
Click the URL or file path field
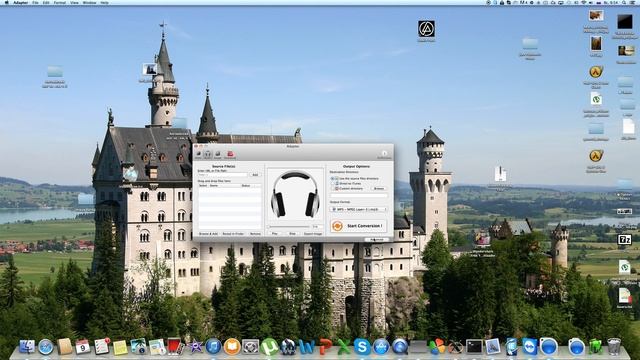click(x=222, y=175)
